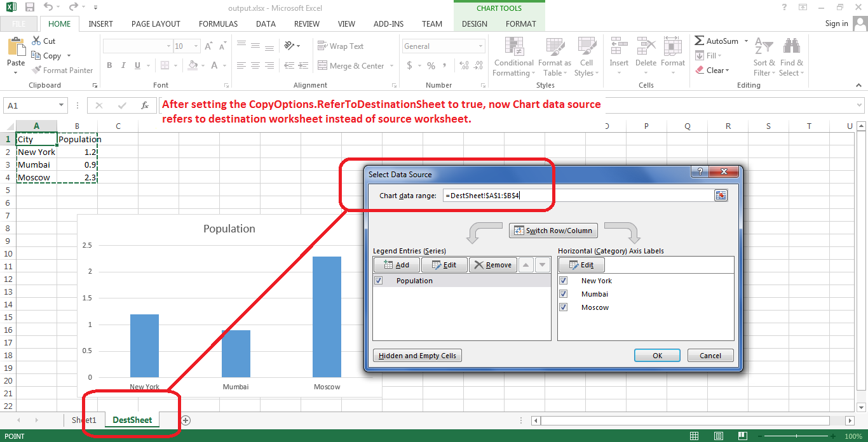This screenshot has width=868, height=442.
Task: Click the Insert function fx icon
Action: 145,105
